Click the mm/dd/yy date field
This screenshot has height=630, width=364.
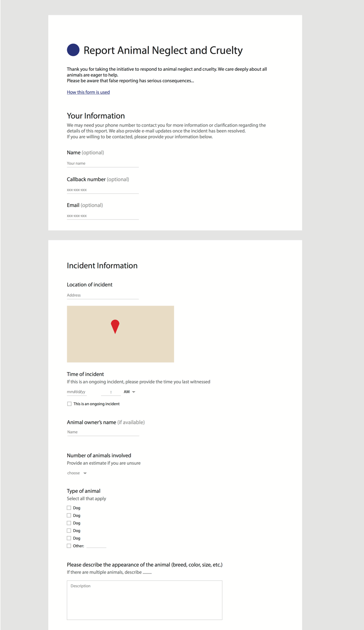pos(76,392)
